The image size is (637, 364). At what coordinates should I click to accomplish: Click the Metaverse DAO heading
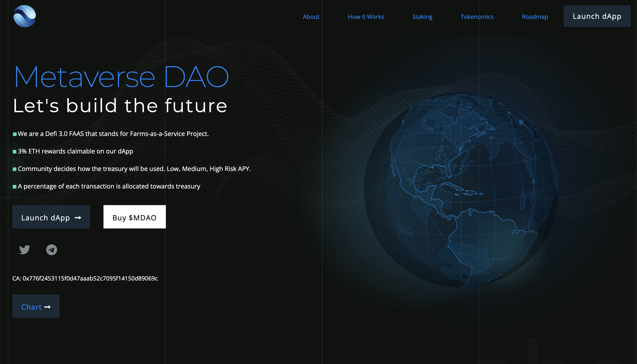(x=121, y=76)
